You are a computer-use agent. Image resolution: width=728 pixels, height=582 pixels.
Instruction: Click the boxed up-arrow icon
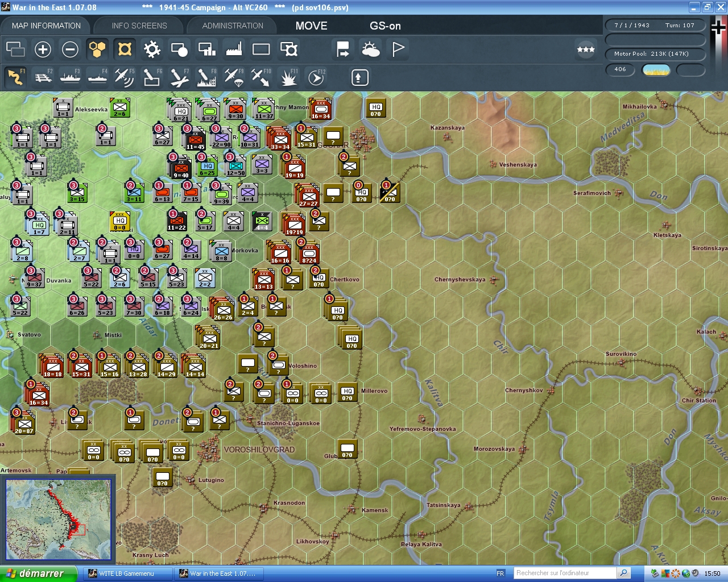coord(359,77)
